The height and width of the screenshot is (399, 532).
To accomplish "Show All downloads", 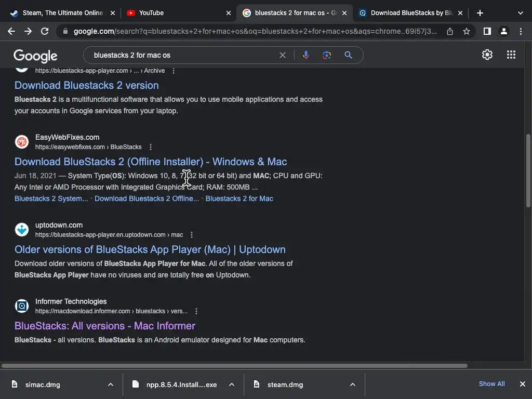I will 491,384.
